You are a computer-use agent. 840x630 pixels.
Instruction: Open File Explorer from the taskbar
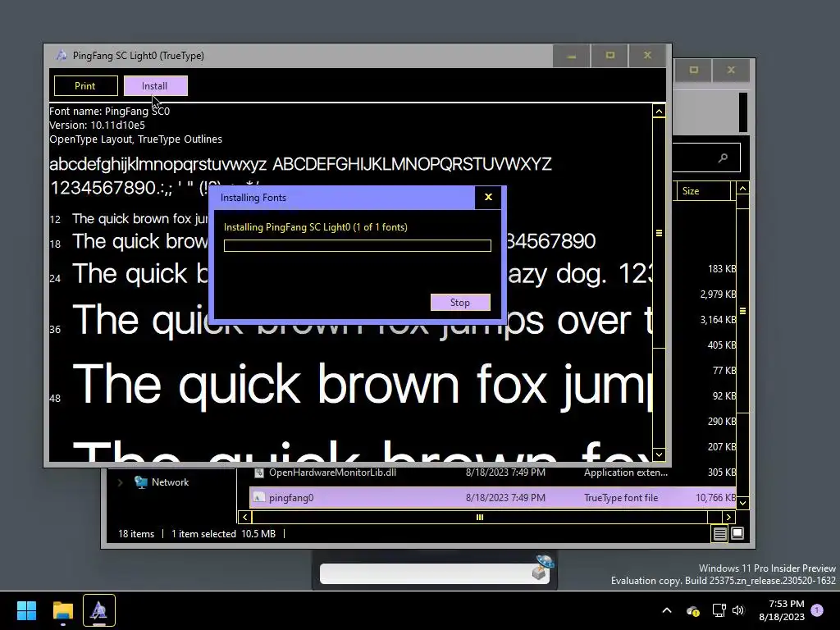click(x=62, y=610)
